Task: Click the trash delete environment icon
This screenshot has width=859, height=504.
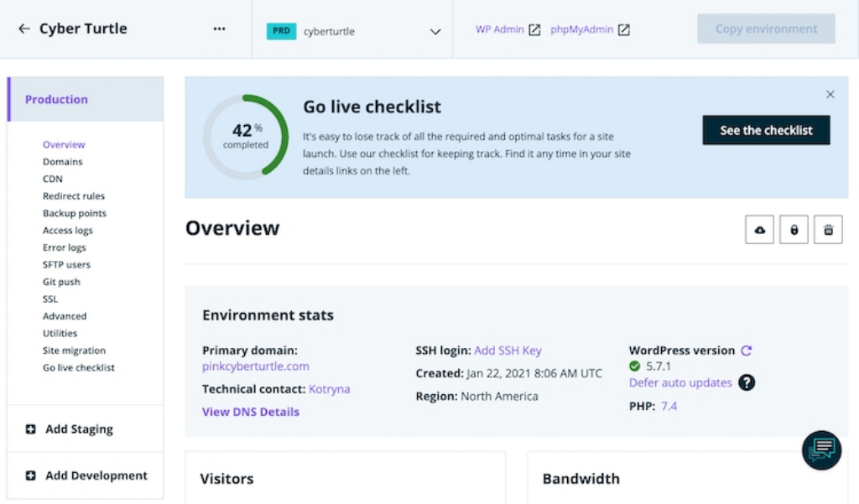Action: [x=828, y=230]
